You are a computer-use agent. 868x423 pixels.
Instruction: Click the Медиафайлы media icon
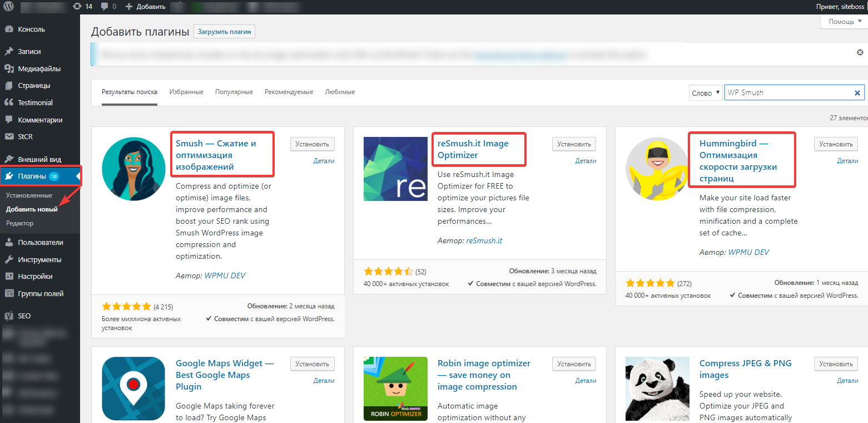coord(9,68)
